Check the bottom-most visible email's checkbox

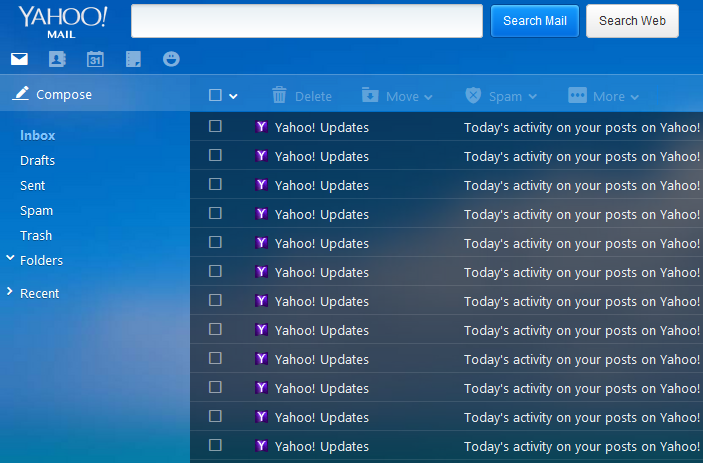click(215, 445)
